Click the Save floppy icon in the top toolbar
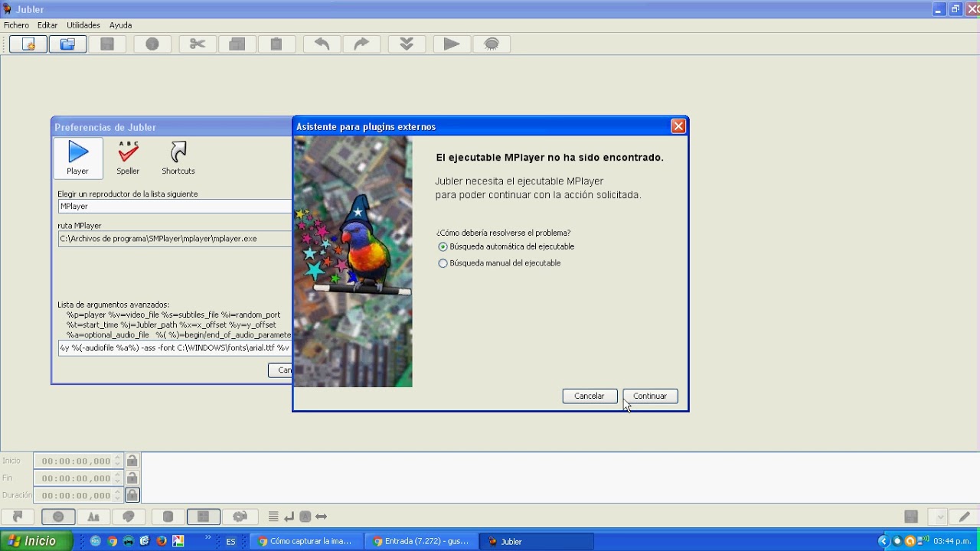Screen dimensions: 980x551 tap(107, 44)
